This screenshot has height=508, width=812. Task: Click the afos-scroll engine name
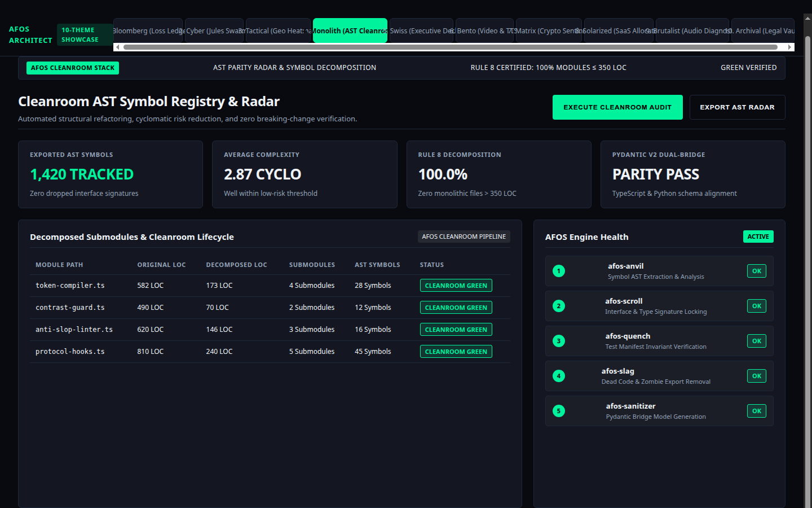(x=624, y=301)
